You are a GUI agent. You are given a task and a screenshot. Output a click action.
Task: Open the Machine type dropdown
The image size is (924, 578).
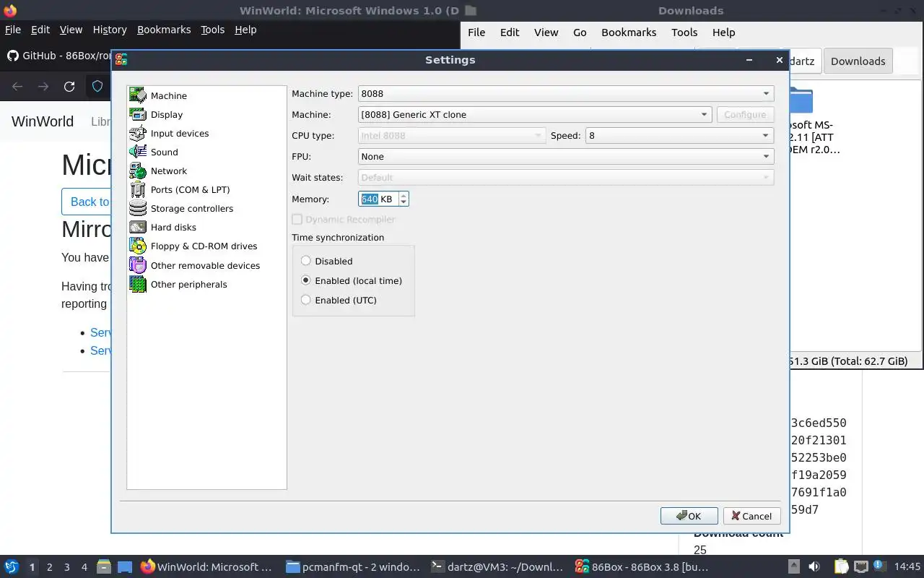click(x=566, y=94)
